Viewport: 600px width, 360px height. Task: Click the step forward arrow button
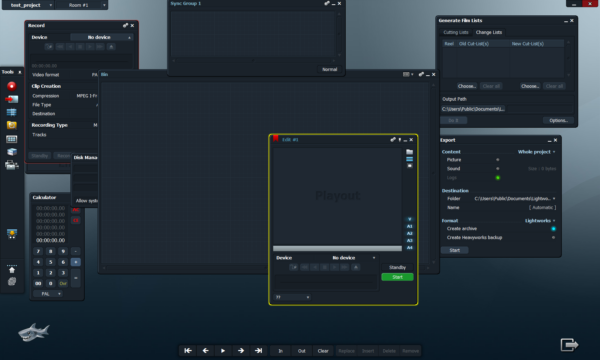[x=241, y=350]
